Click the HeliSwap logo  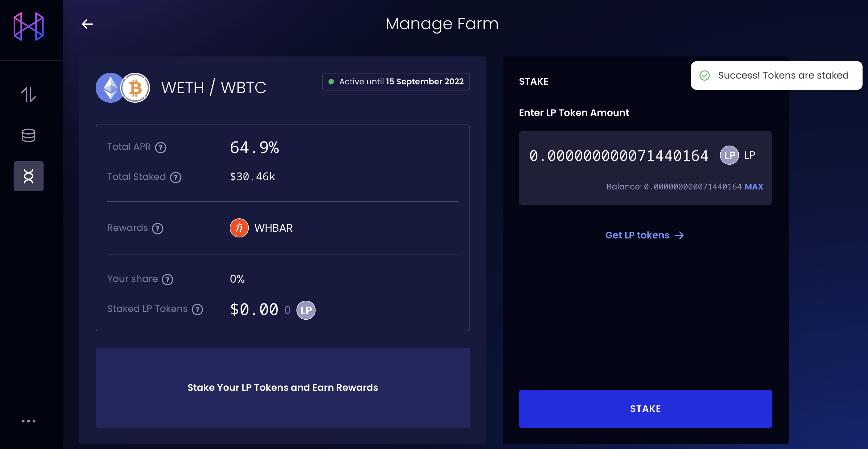click(x=29, y=27)
